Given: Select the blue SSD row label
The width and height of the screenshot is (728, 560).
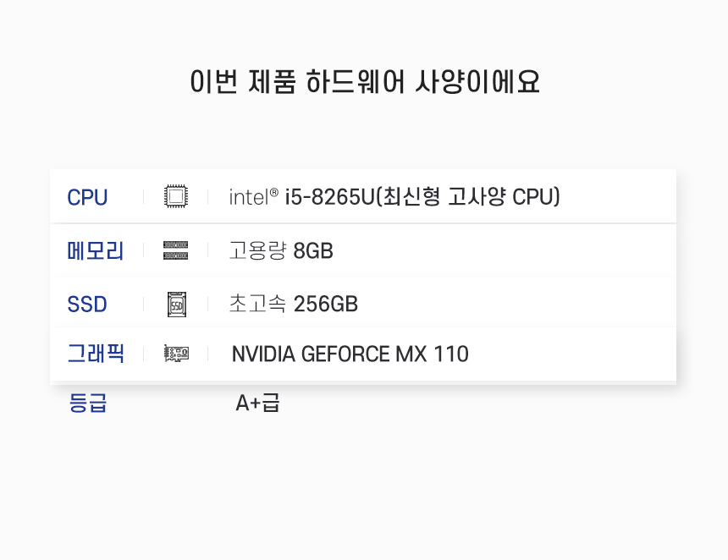Looking at the screenshot, I should 87,304.
